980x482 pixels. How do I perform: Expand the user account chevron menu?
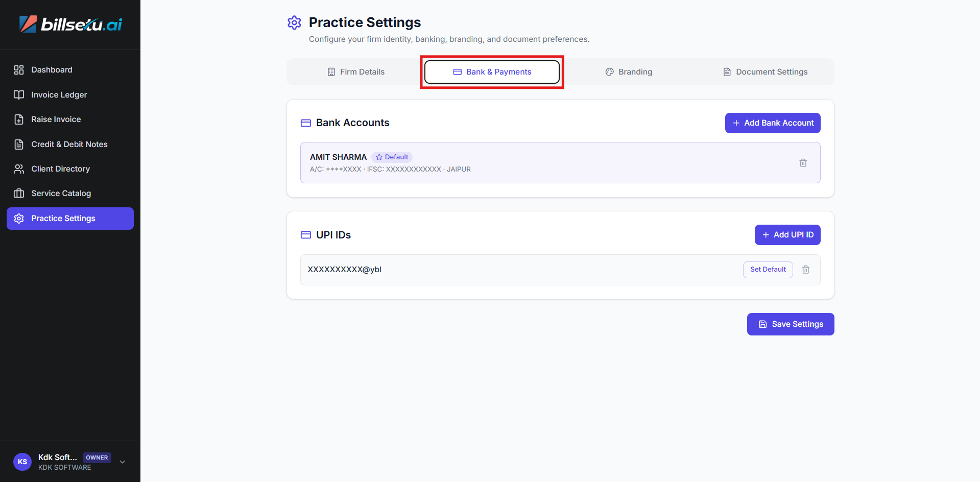tap(123, 462)
